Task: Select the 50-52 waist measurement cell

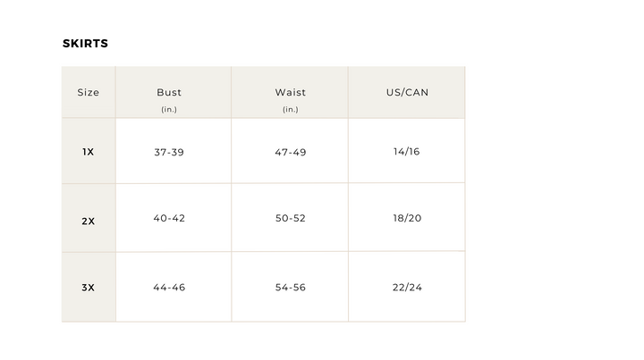Action: coord(291,218)
